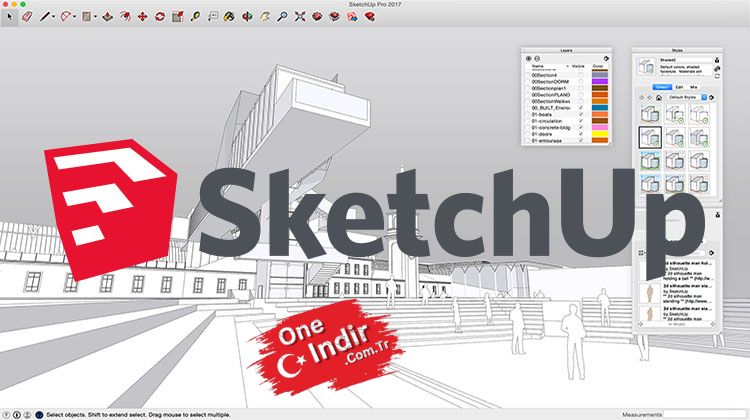750x420 pixels.
Task: Select the 00SectionWalkwa layer name
Action: pyautogui.click(x=551, y=101)
